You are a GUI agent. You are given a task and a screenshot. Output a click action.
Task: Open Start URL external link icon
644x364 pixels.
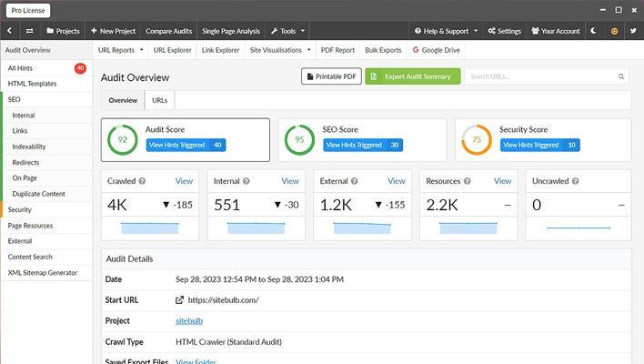[179, 300]
